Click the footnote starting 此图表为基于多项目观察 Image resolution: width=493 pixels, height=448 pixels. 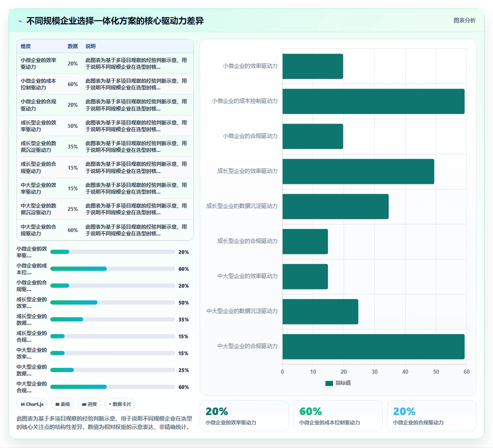click(104, 423)
